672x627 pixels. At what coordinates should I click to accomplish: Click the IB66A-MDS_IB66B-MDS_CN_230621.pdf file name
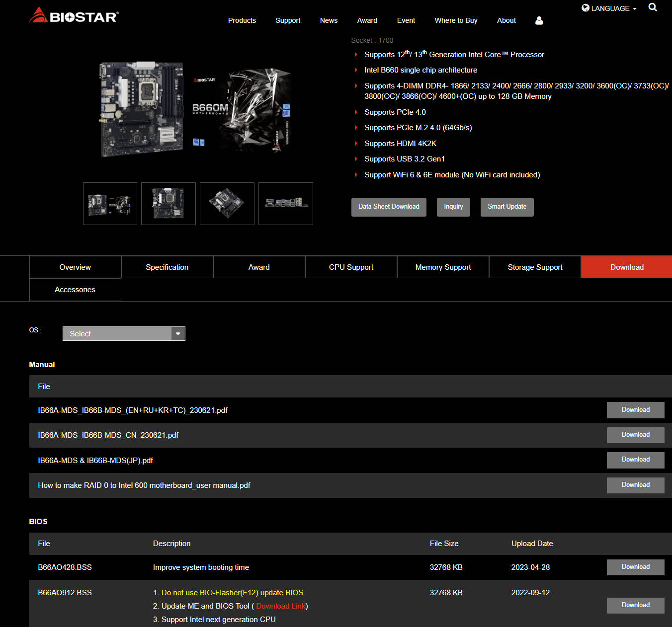(108, 435)
